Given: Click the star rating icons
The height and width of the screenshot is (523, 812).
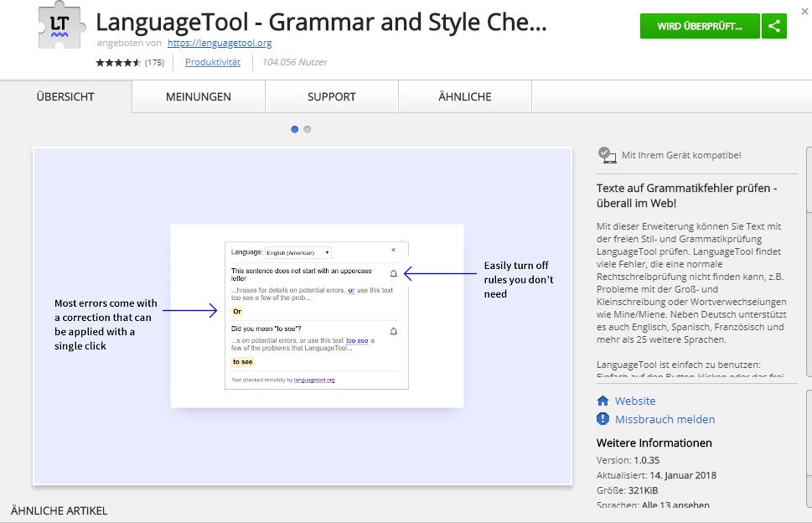Looking at the screenshot, I should point(118,63).
